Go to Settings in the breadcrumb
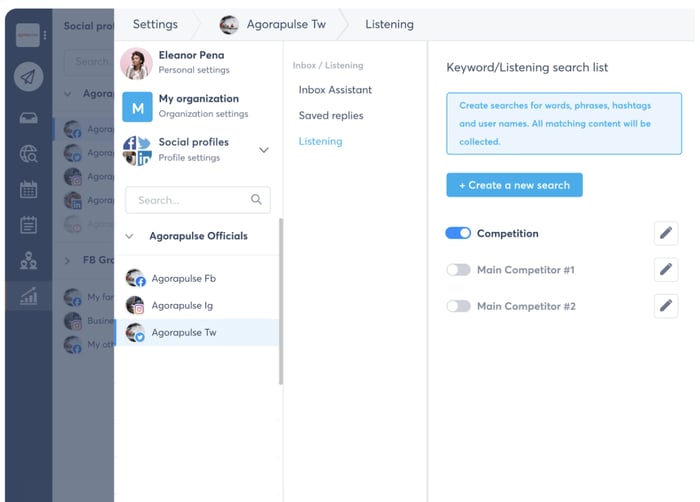This screenshot has height=502, width=700. point(155,24)
